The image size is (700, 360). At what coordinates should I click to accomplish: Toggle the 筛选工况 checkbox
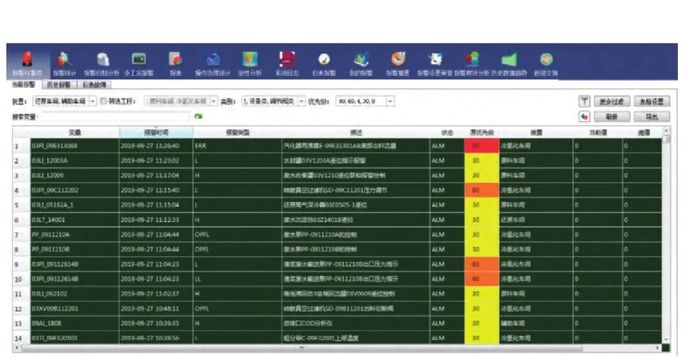(x=104, y=101)
